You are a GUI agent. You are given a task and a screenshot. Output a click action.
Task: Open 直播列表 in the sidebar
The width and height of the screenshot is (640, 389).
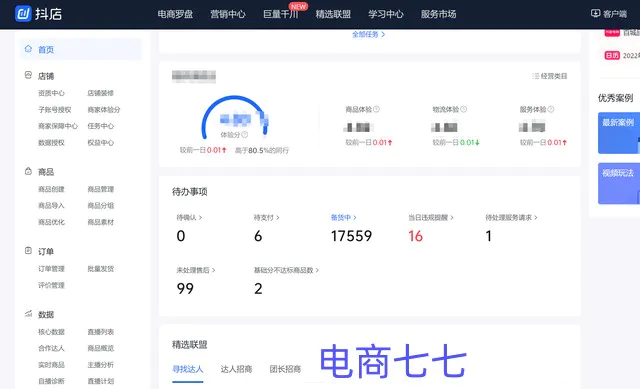[100, 332]
